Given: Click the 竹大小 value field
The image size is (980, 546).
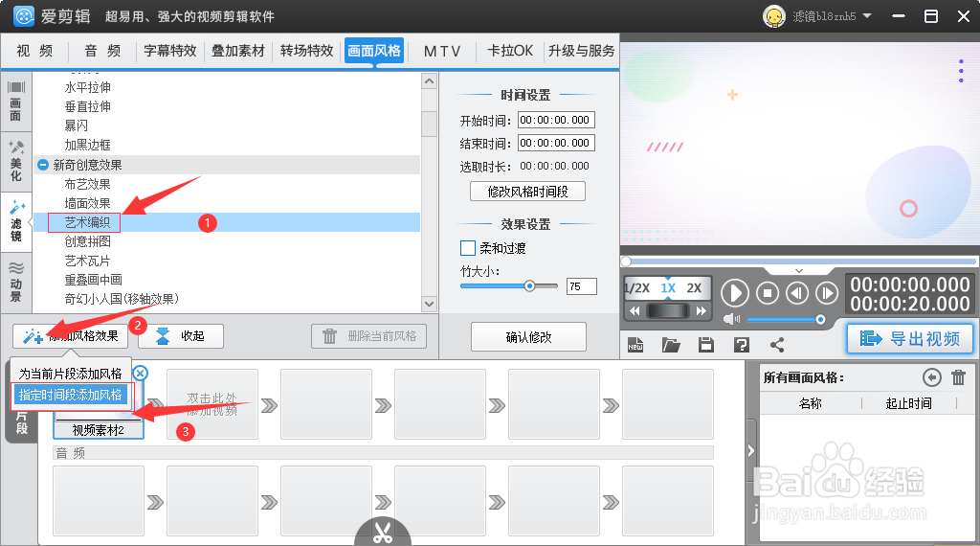Looking at the screenshot, I should tap(581, 286).
